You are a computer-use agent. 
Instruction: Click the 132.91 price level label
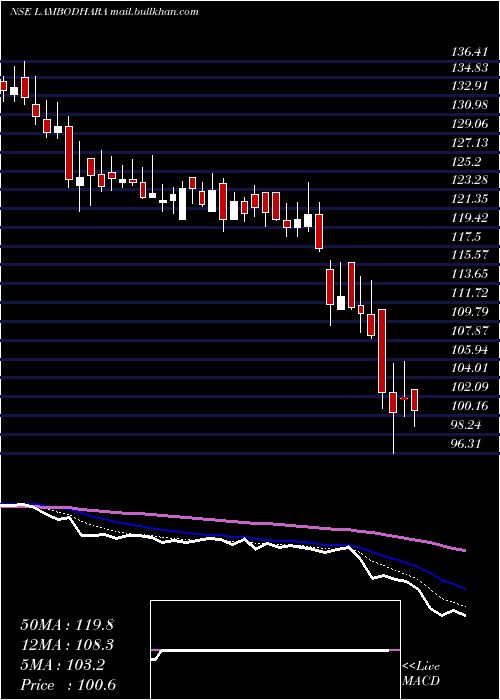(x=471, y=86)
